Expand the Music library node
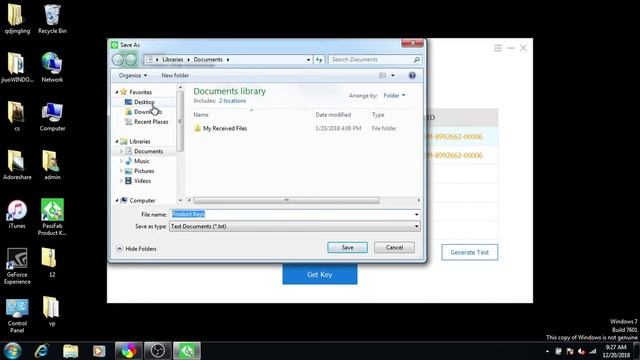This screenshot has height=360, width=640. [121, 161]
